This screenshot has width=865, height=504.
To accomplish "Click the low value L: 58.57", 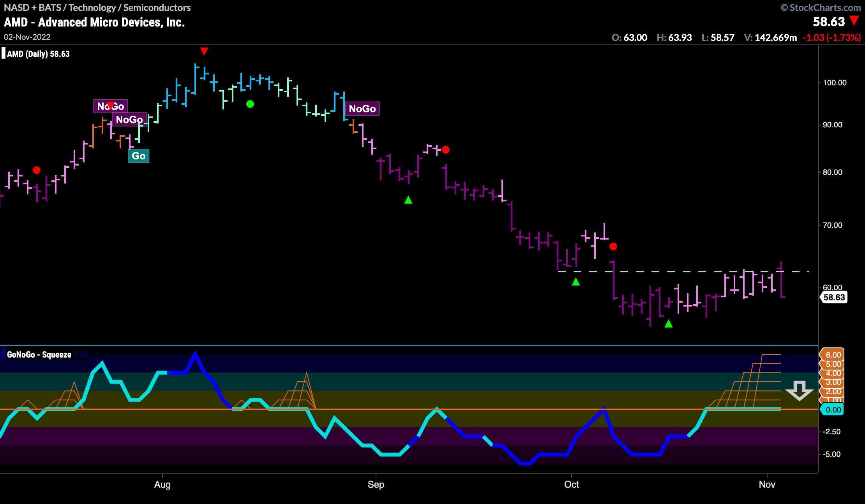I will click(x=718, y=37).
